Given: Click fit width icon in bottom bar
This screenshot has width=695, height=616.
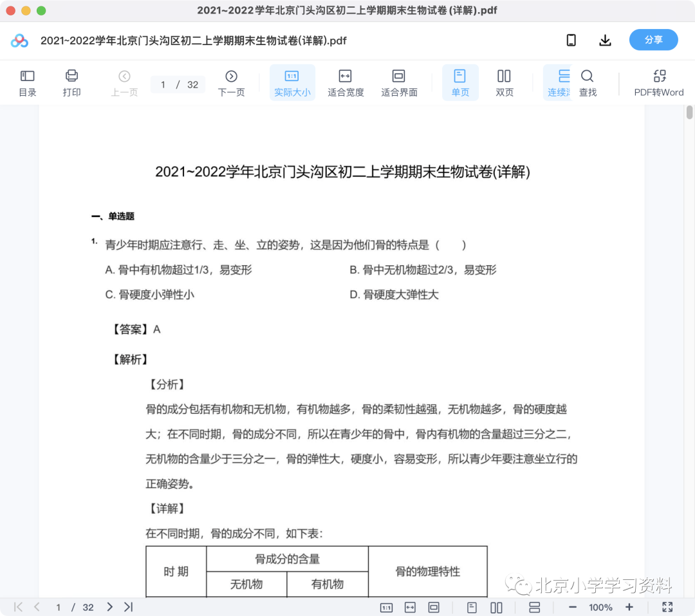Looking at the screenshot, I should click(x=410, y=608).
